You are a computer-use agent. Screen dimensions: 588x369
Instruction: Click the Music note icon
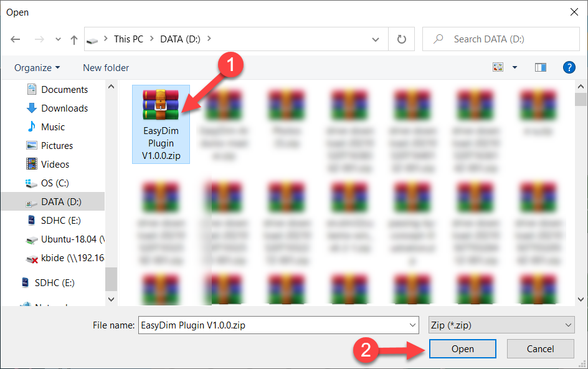(32, 127)
